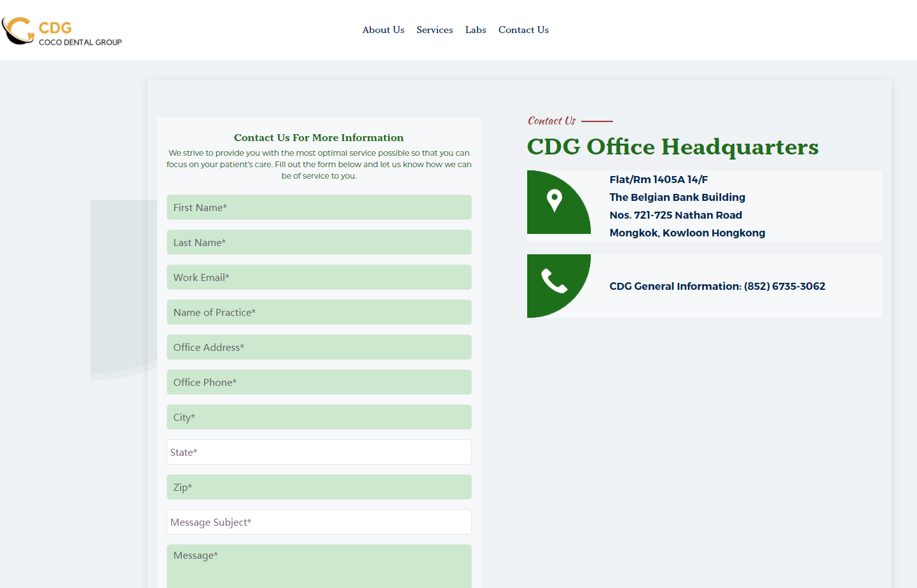This screenshot has width=917, height=588.
Task: Click the CDG General Information phone number
Action: pyautogui.click(x=717, y=286)
